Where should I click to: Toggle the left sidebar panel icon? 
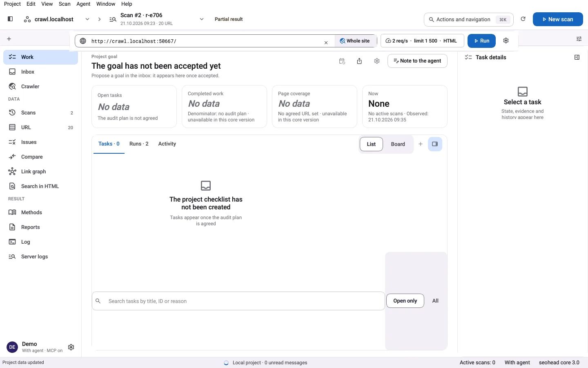10,19
